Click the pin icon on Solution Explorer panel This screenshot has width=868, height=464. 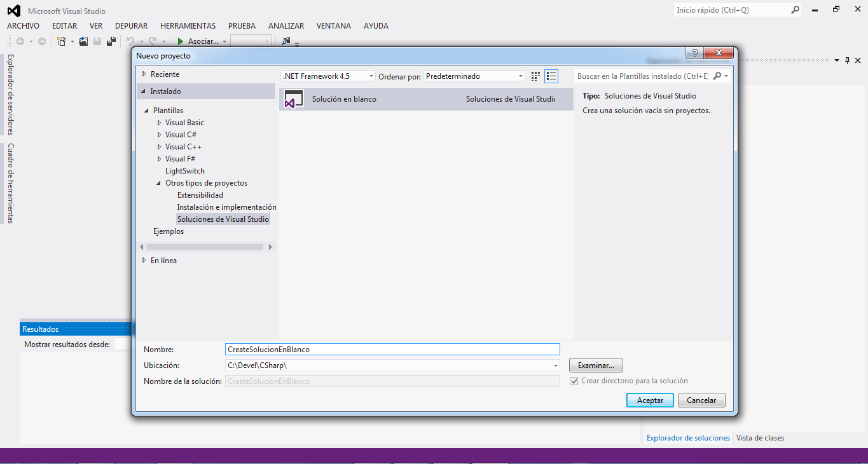[847, 60]
